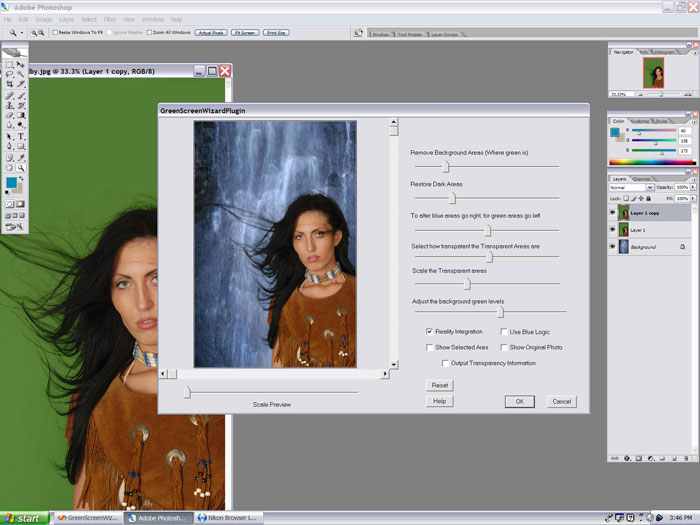Viewport: 700px width, 525px height.
Task: Select the Hand tool
Action: pos(9,168)
